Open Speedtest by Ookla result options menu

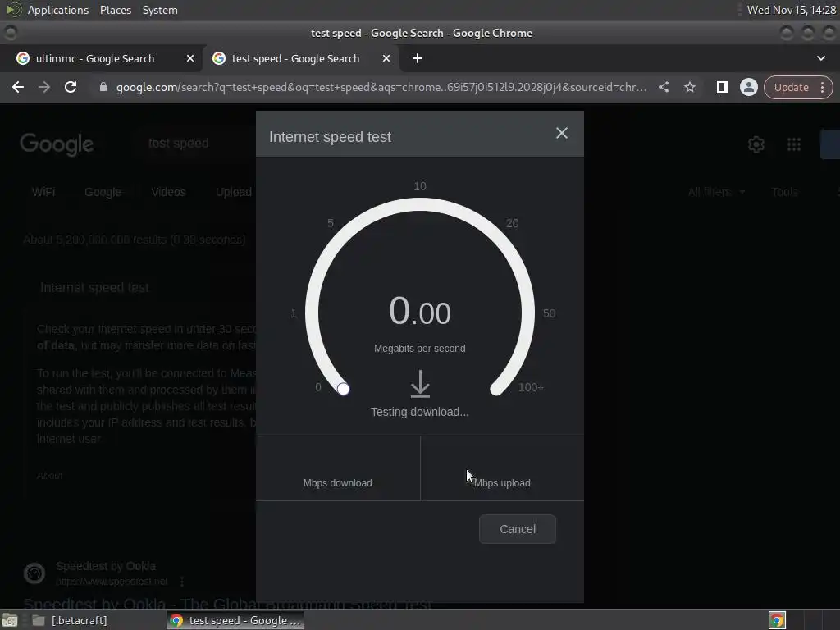coord(182,582)
